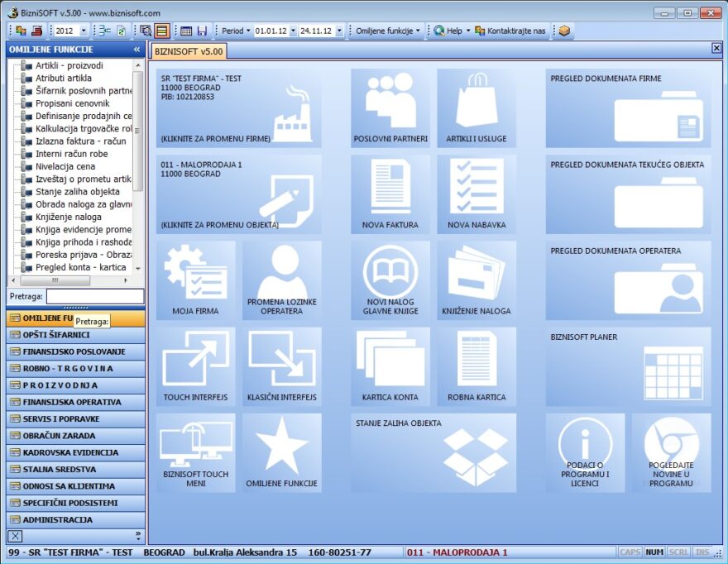
Task: Open Omiljene funkcije toolbar dropdown
Action: click(388, 31)
